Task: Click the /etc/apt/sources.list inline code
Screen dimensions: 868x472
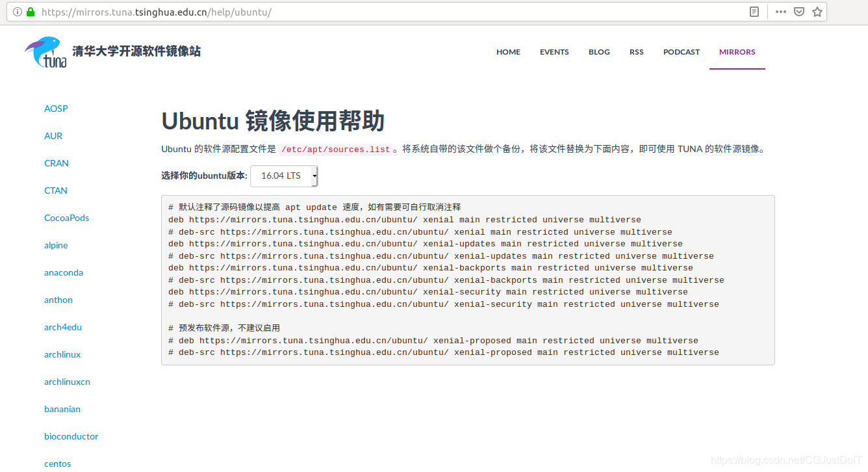Action: (x=336, y=150)
